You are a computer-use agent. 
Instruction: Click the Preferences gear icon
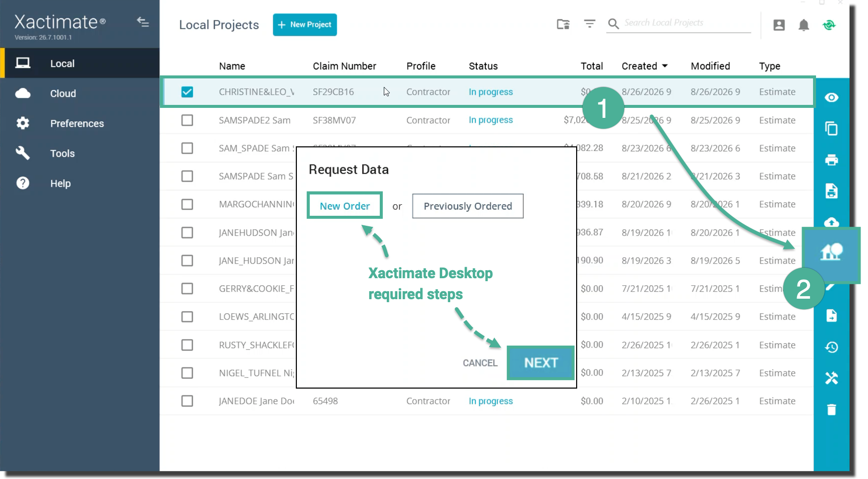(22, 123)
